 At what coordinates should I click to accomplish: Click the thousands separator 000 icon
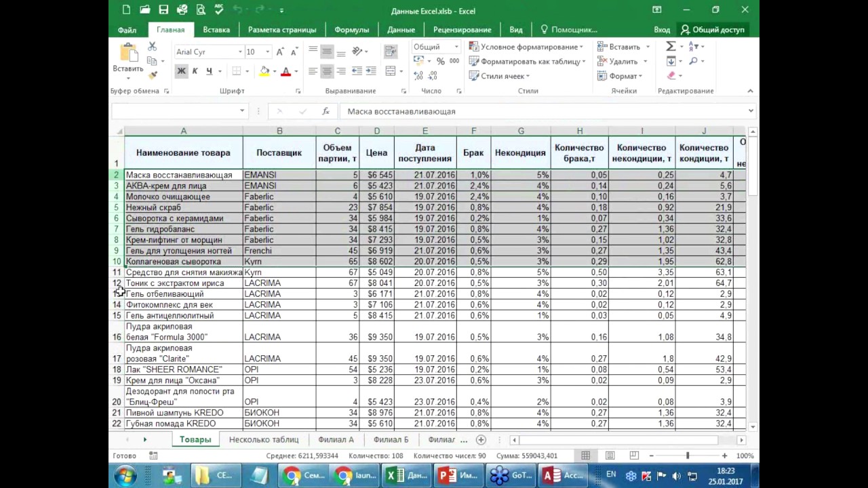tap(454, 61)
